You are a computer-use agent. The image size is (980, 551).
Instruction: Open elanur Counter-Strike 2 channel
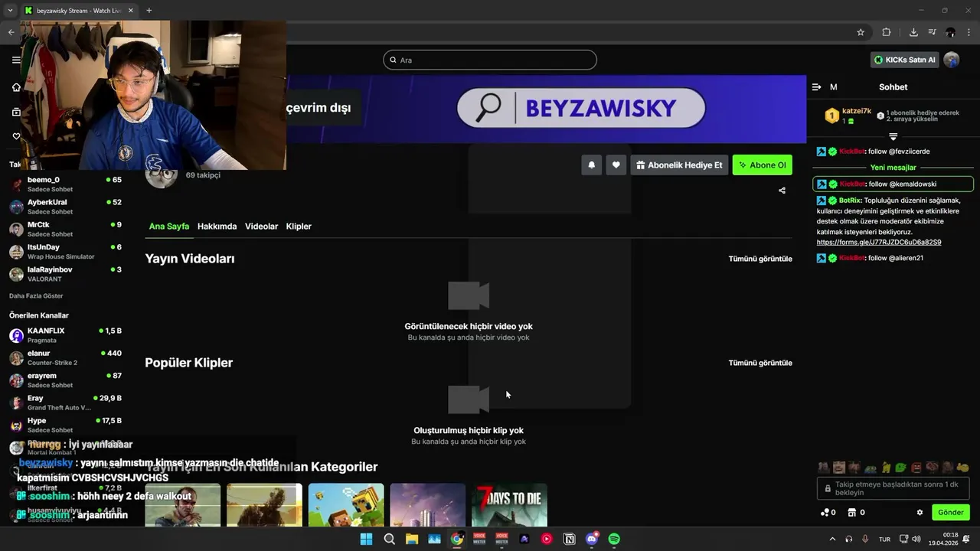pyautogui.click(x=65, y=357)
